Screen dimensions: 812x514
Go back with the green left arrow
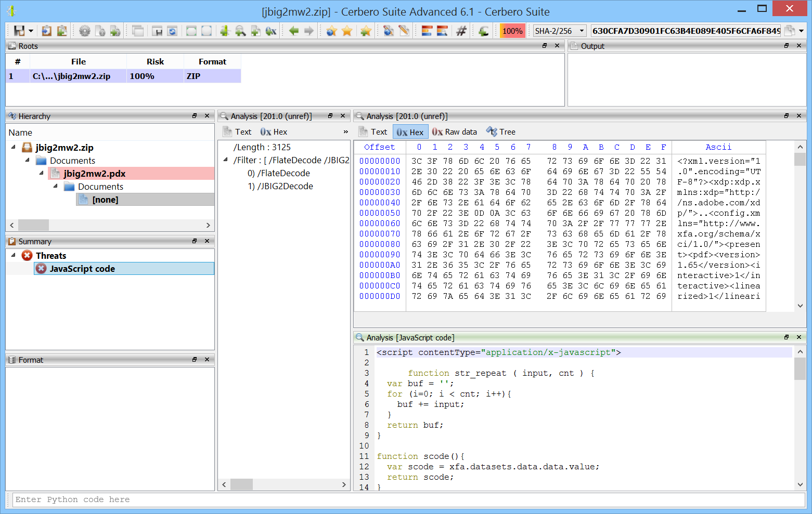pyautogui.click(x=294, y=31)
